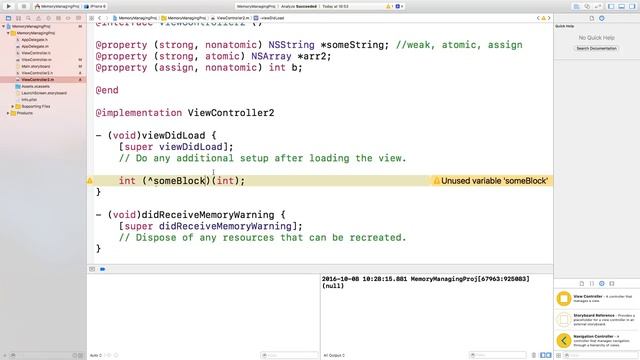640x360 pixels.
Task: Open ViewController2.h file
Action: pos(37,73)
